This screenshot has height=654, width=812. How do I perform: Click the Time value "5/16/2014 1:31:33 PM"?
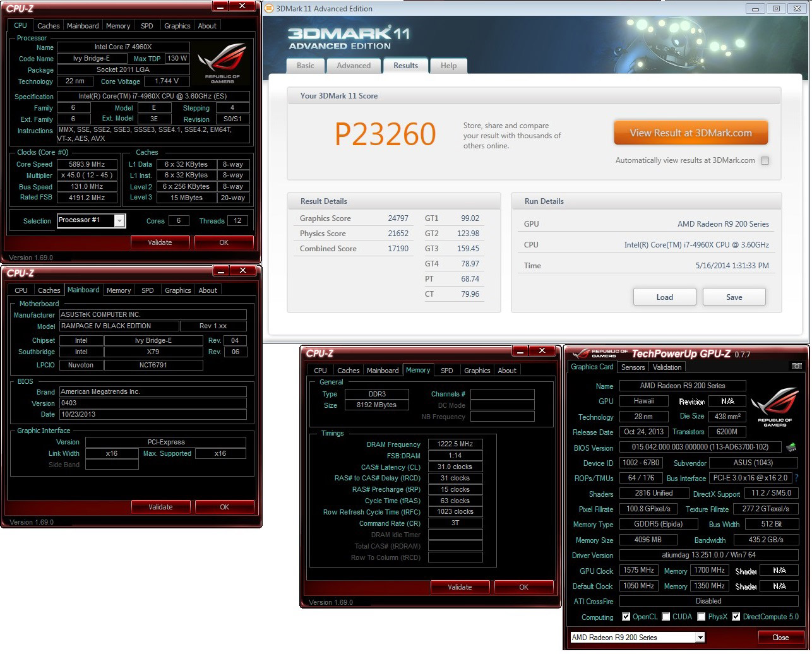(732, 266)
